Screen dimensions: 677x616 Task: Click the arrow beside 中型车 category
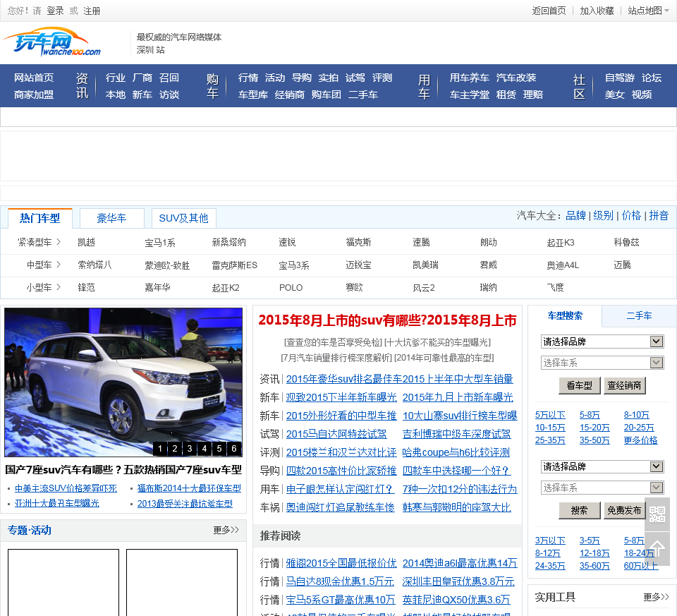pos(59,265)
